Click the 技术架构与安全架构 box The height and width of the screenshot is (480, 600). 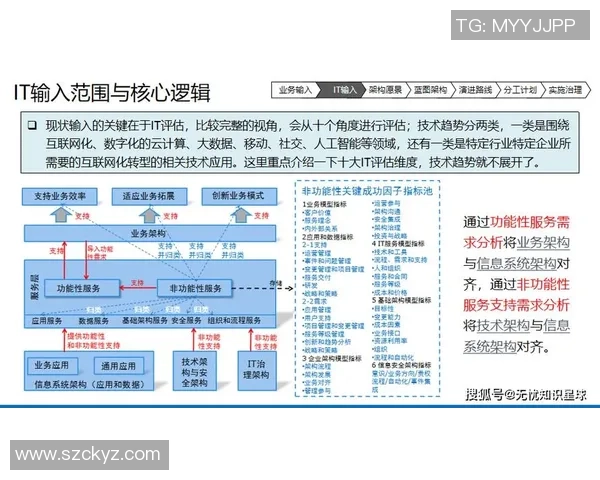click(x=194, y=371)
